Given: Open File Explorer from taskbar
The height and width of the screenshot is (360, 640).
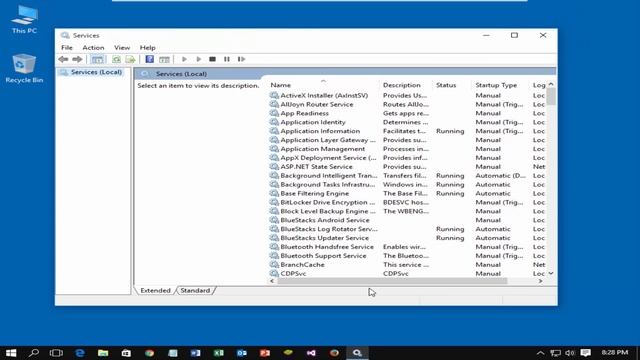Looking at the screenshot, I should point(103,353).
